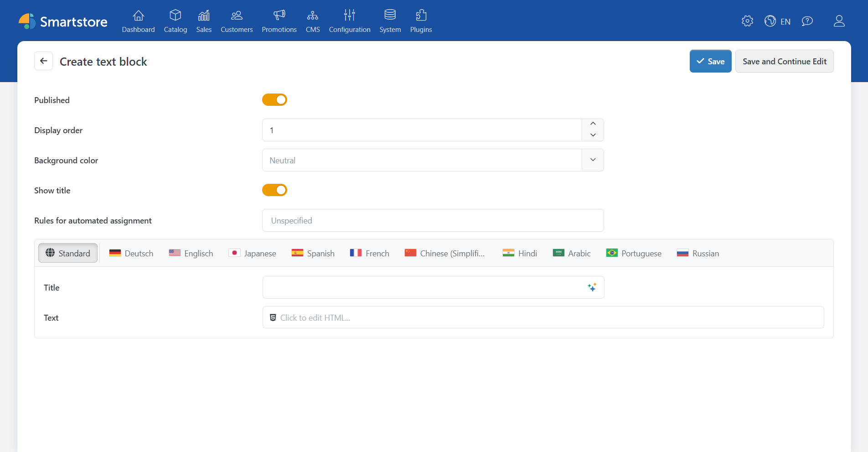The width and height of the screenshot is (868, 452).
Task: Click the user account icon
Action: tap(839, 21)
